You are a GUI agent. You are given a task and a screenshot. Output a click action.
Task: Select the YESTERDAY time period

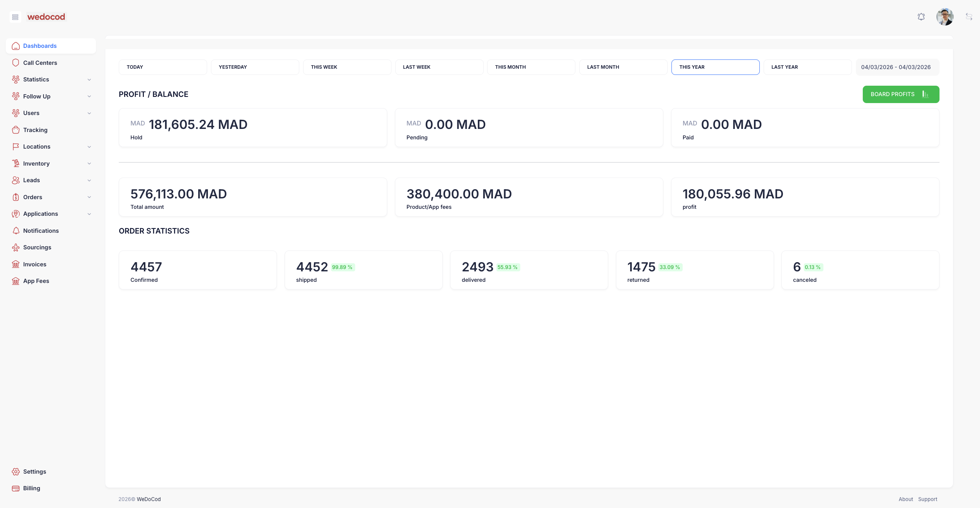255,67
